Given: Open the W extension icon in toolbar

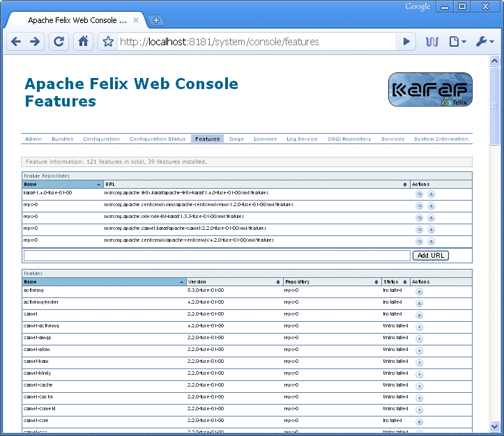Looking at the screenshot, I should tap(432, 41).
